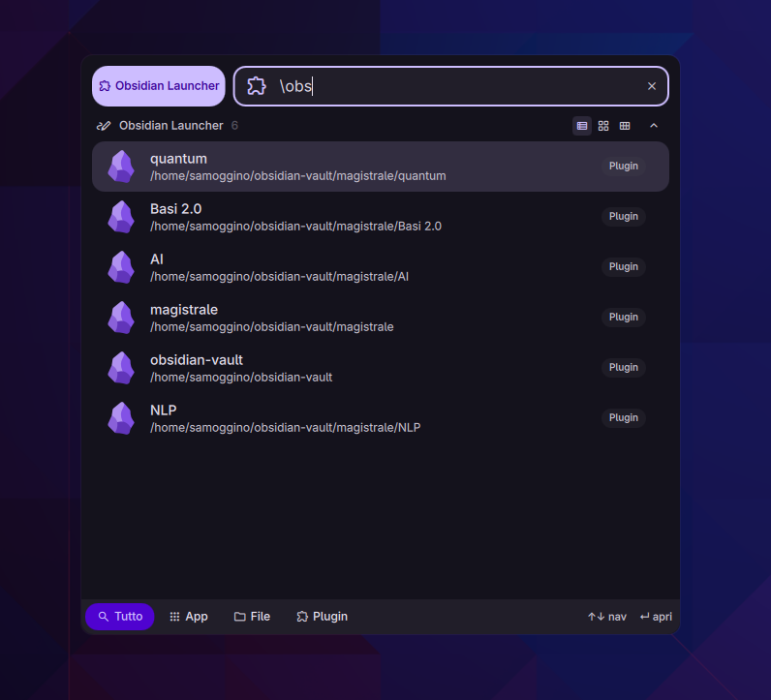Open the AI vault result
This screenshot has height=700, width=771.
[380, 267]
